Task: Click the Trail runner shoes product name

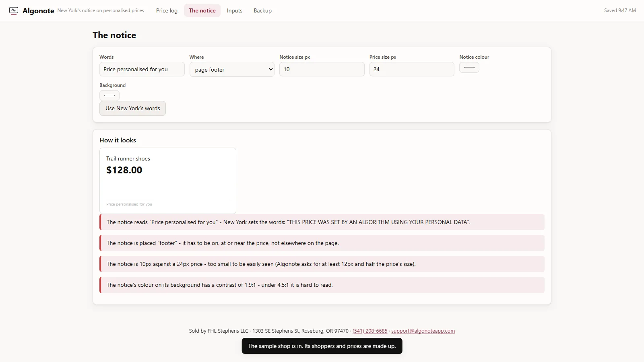Action: tap(128, 158)
